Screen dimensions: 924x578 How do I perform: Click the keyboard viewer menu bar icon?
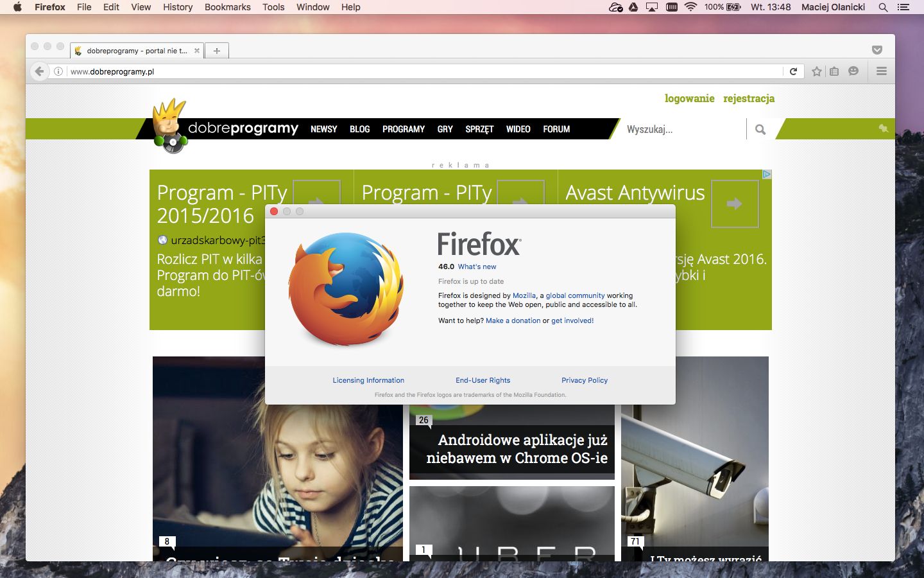point(672,7)
